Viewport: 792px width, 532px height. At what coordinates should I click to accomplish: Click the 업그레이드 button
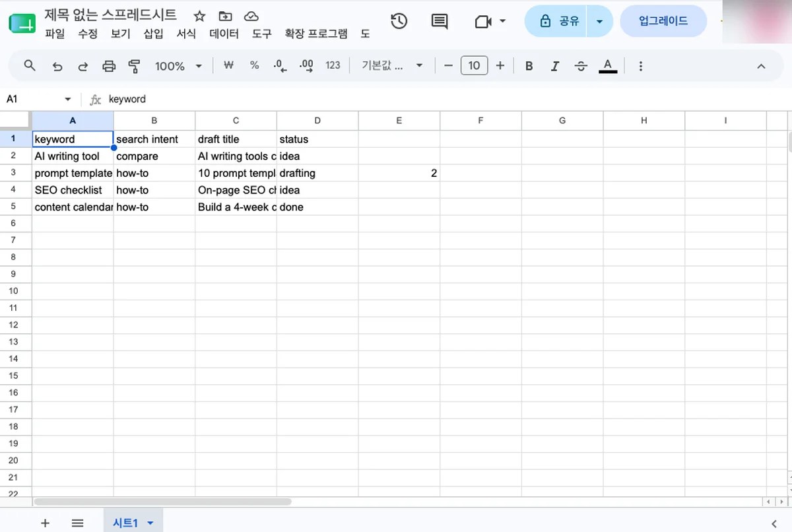[663, 21]
